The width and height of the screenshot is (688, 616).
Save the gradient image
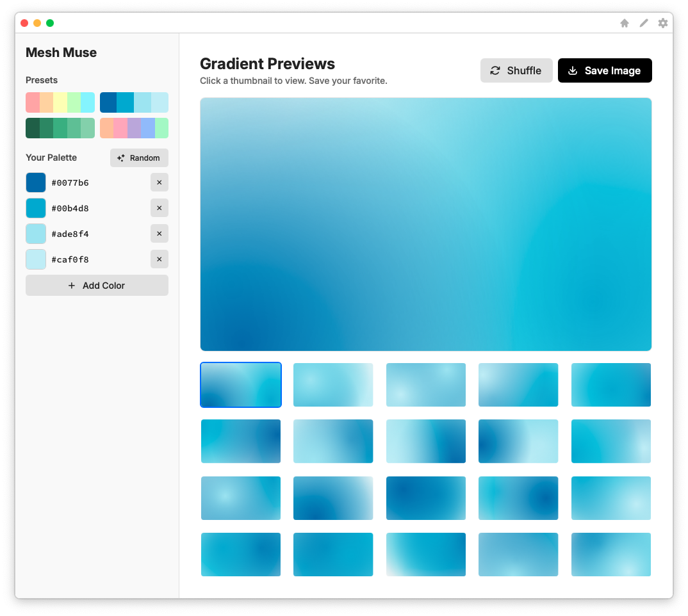click(605, 70)
